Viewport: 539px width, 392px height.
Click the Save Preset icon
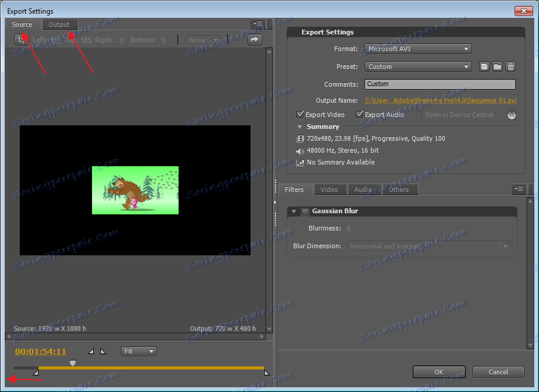click(484, 67)
